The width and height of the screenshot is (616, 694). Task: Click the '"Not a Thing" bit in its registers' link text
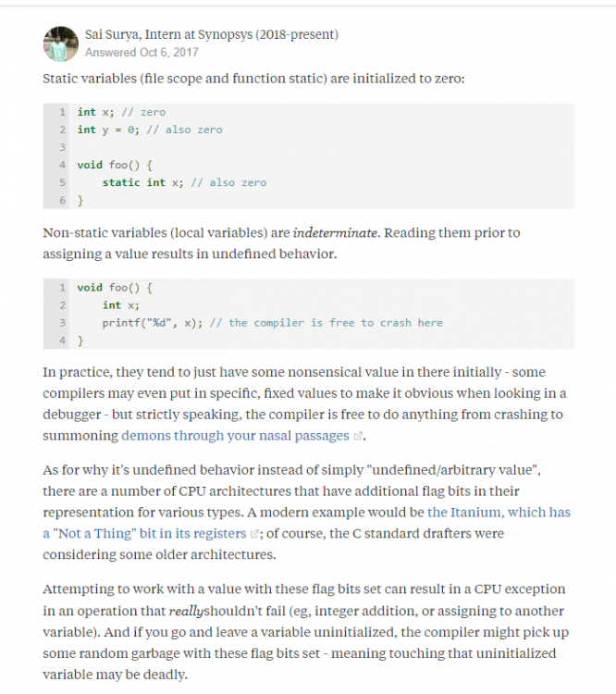[144, 533]
